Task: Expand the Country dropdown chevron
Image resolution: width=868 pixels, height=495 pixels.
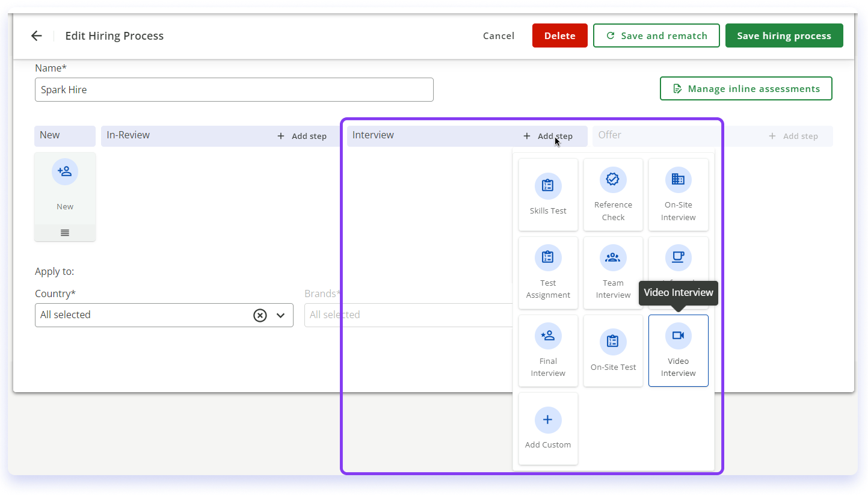Action: [x=281, y=315]
